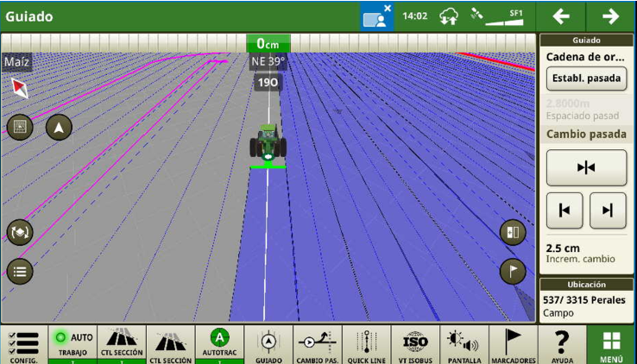
Task: Open the cloud data sync status
Action: click(x=447, y=16)
